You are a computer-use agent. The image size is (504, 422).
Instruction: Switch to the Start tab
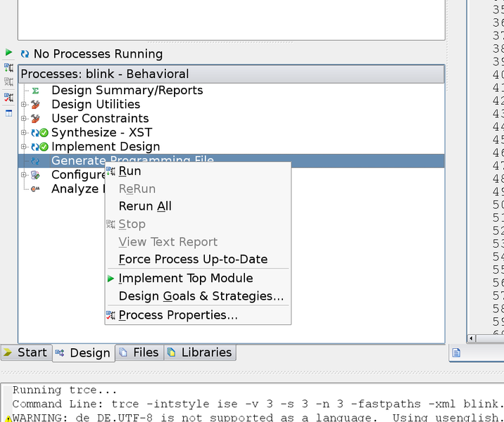(x=26, y=352)
